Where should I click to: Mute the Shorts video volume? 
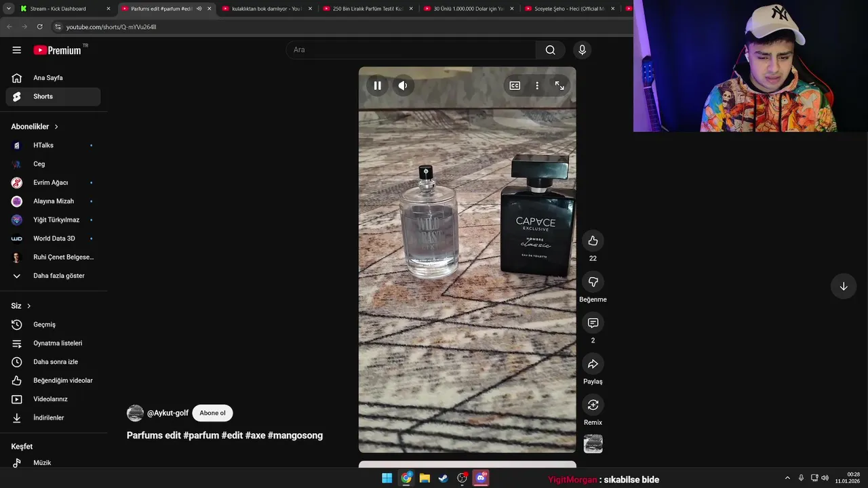403,85
